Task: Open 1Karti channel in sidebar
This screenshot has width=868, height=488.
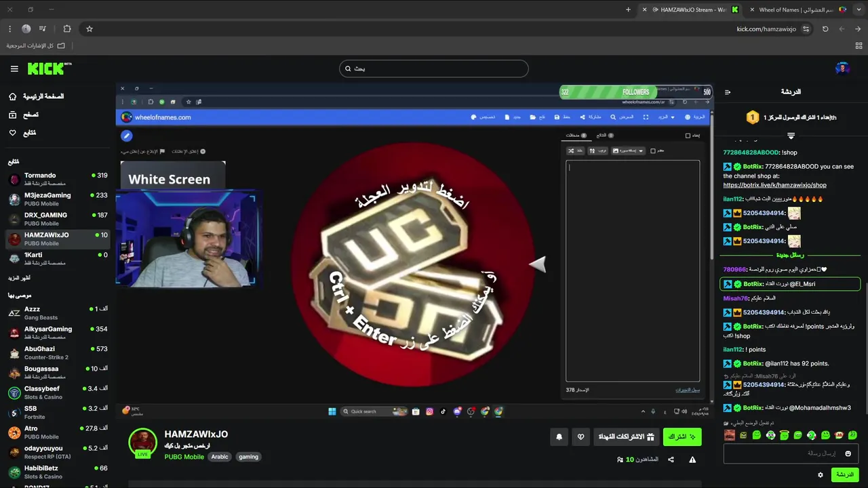Action: coord(57,258)
